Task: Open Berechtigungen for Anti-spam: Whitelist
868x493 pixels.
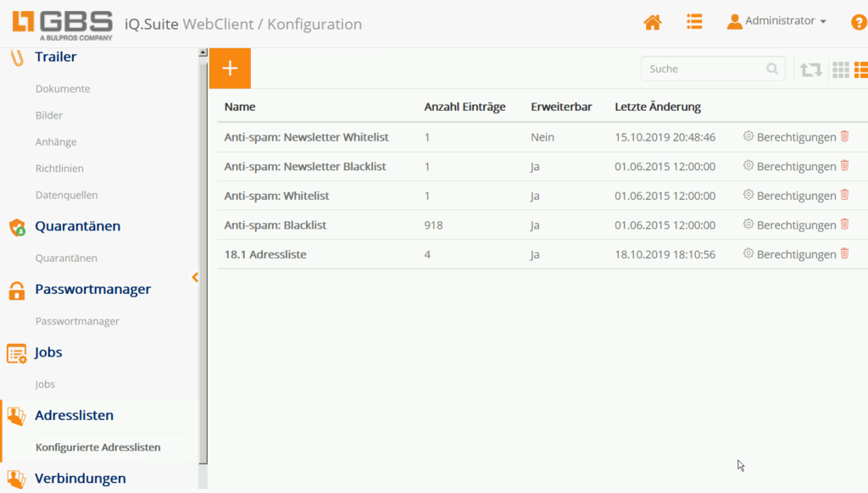Action: 789,196
